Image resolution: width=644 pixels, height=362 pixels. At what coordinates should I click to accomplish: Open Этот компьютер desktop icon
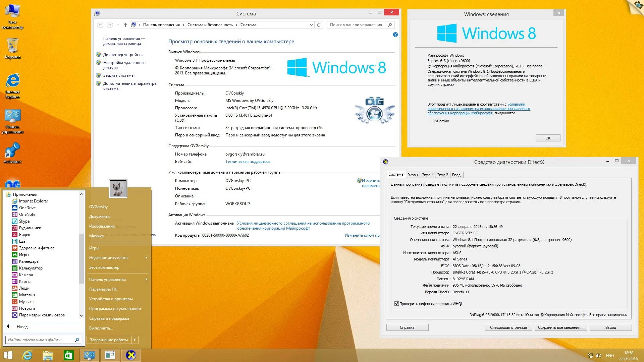[x=12, y=17]
